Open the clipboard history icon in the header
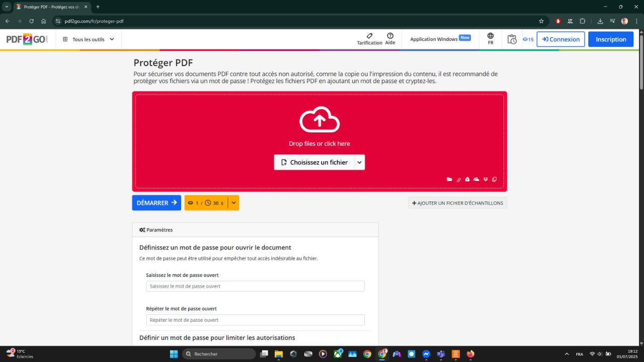 point(512,39)
